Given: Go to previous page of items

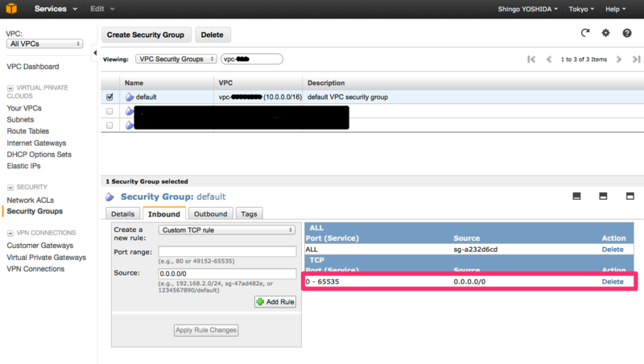Looking at the screenshot, I should coord(549,59).
